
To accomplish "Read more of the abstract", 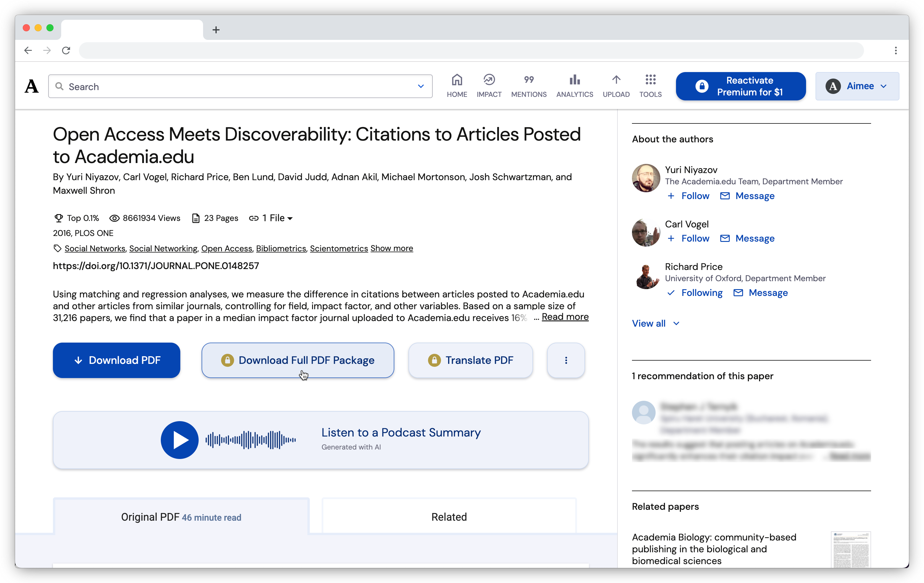I will [565, 317].
